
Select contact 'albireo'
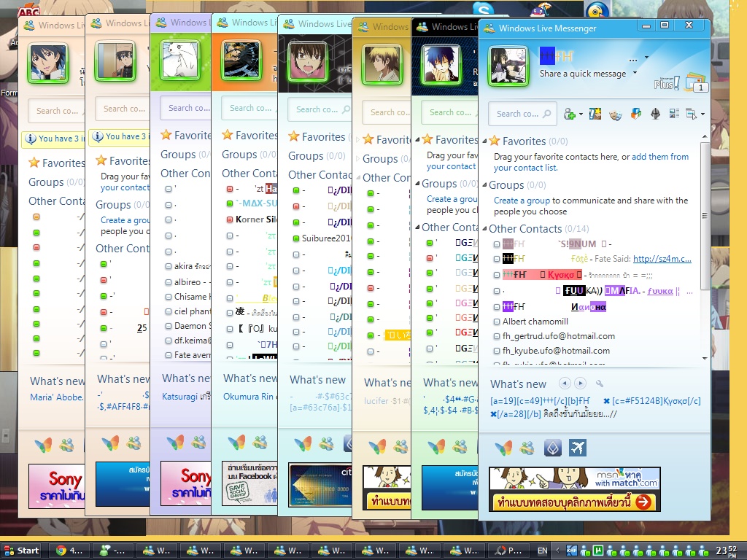click(187, 282)
